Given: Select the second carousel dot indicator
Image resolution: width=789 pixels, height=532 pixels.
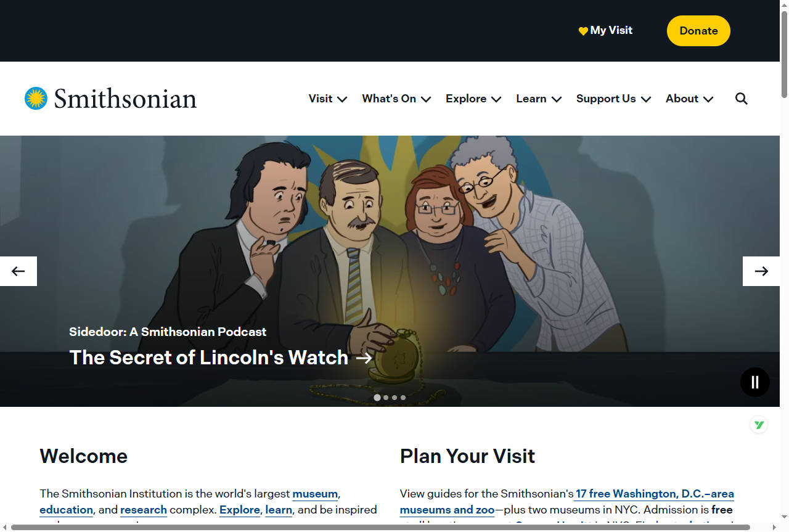Looking at the screenshot, I should tap(386, 398).
